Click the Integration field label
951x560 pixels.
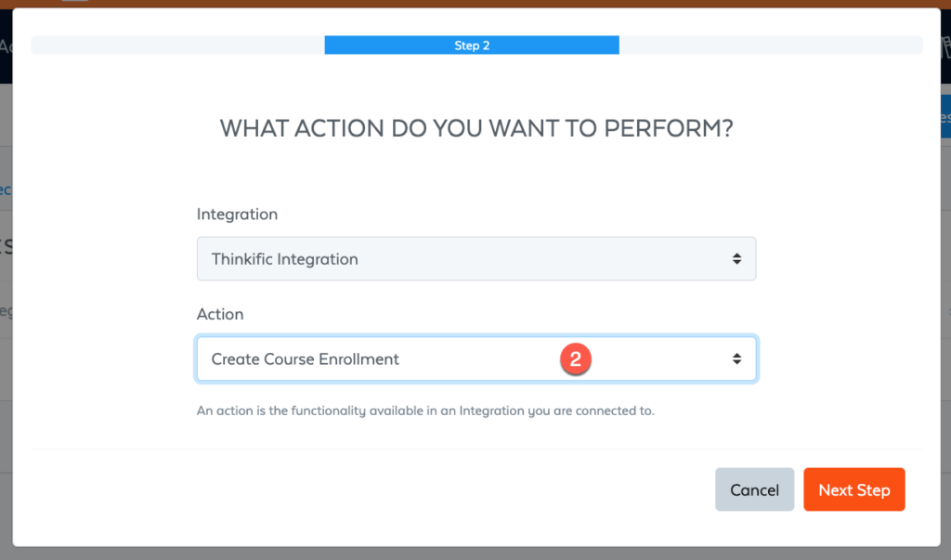click(237, 215)
